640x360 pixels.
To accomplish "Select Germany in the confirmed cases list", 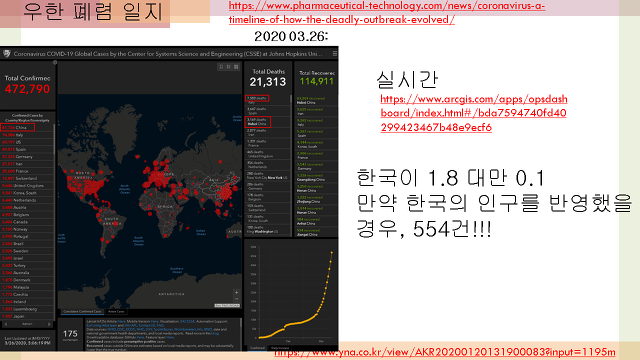I will [x=27, y=157].
